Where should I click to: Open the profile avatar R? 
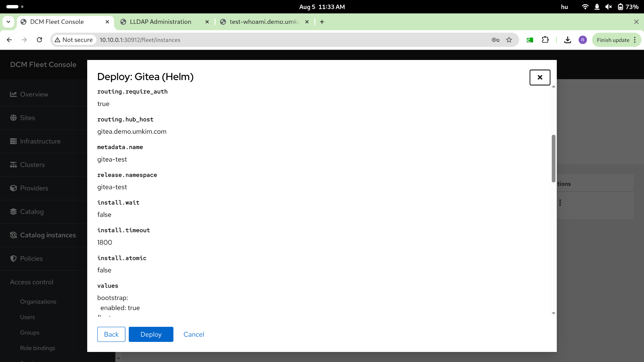pos(583,40)
